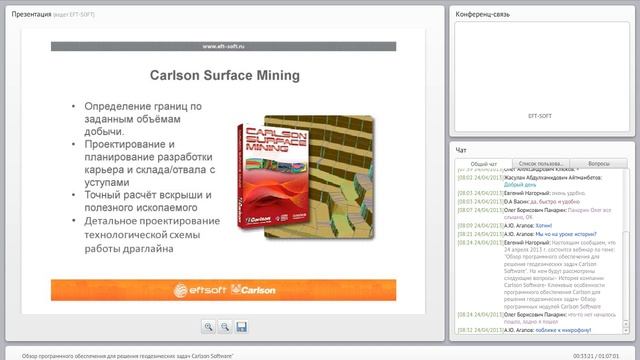Click chat message 'Добрый день'
Viewport: 640px width, 360px height.
(520, 185)
